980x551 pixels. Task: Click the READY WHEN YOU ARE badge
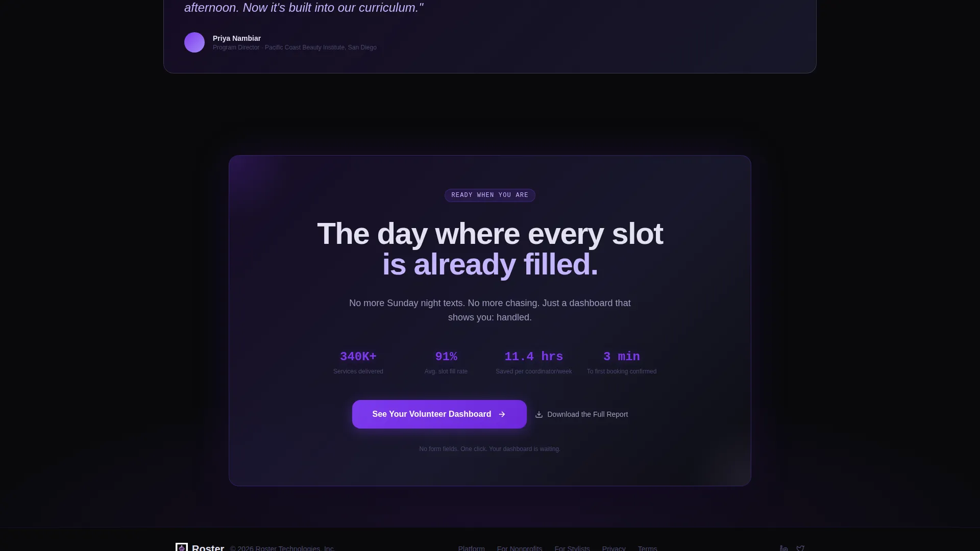490,195
